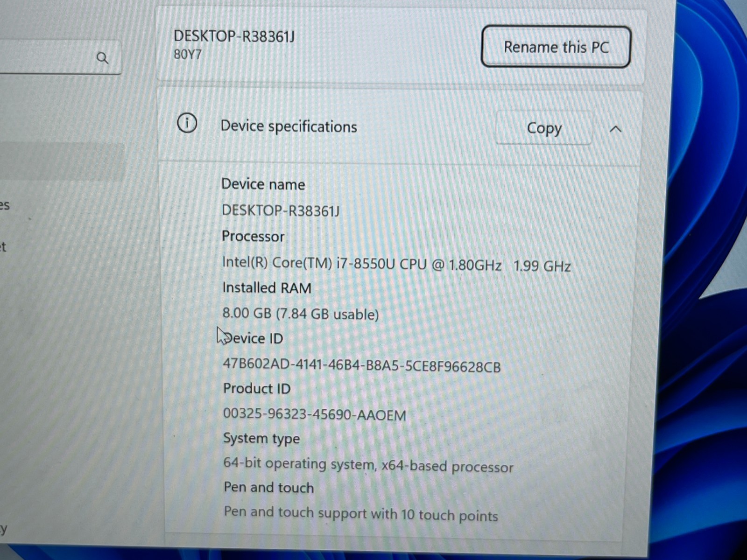Click the Rename this PC button
Viewport: 747px width, 560px height.
coord(556,47)
